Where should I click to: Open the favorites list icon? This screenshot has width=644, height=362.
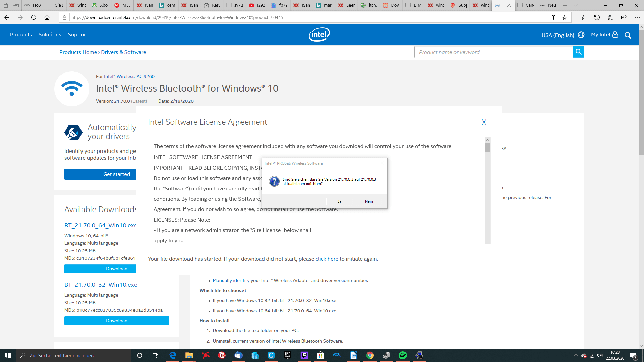[x=584, y=17]
